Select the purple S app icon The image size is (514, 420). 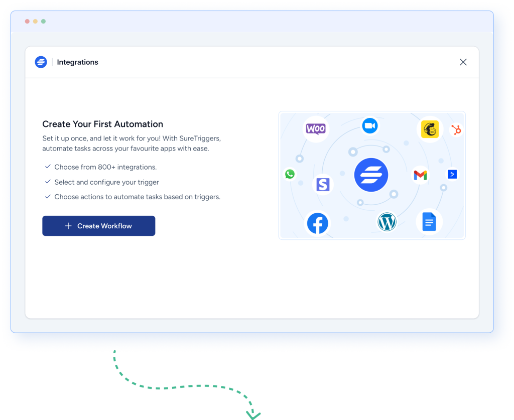[x=323, y=185]
